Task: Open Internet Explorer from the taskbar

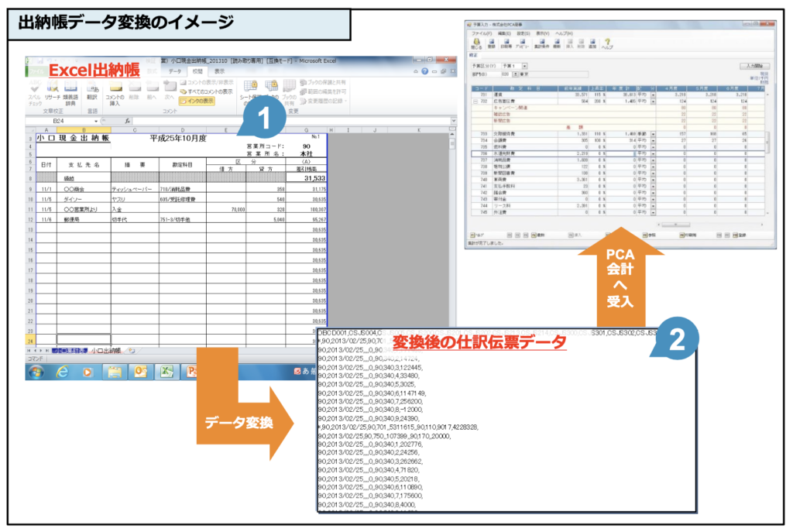Action: 62,371
